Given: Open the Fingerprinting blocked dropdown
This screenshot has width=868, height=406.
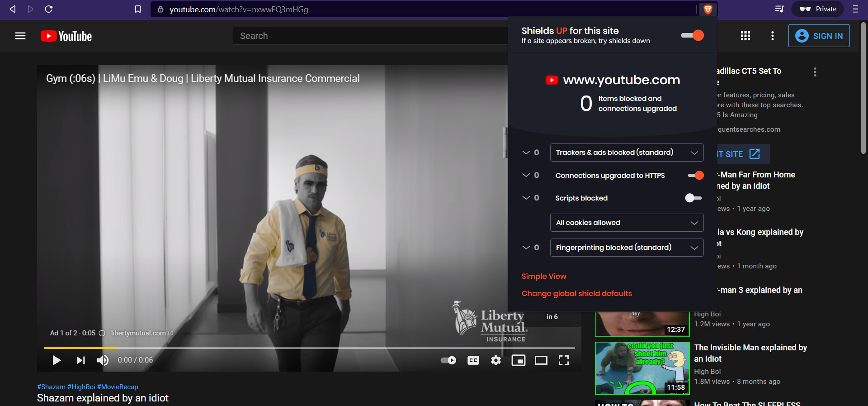Looking at the screenshot, I should pyautogui.click(x=627, y=248).
